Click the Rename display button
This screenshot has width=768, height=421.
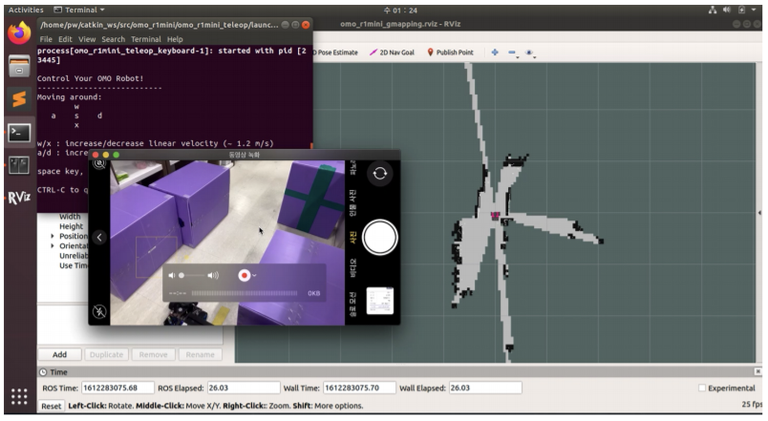point(200,354)
